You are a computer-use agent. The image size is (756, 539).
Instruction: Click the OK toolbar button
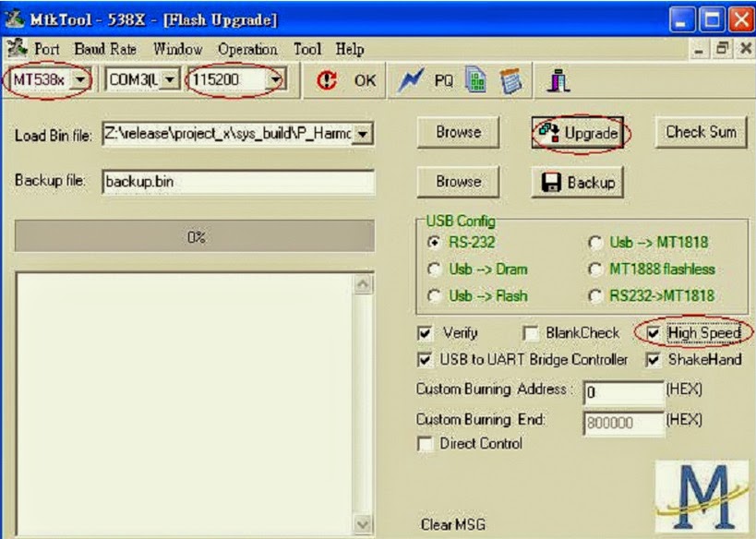(x=365, y=80)
